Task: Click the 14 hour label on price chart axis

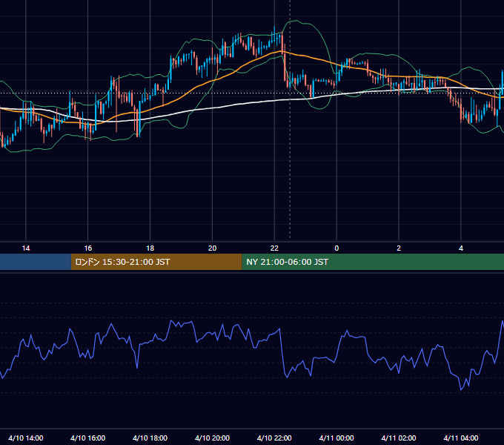Action: click(26, 248)
